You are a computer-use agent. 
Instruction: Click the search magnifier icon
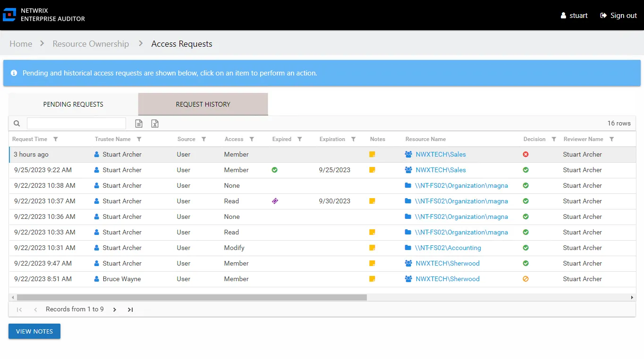point(17,124)
